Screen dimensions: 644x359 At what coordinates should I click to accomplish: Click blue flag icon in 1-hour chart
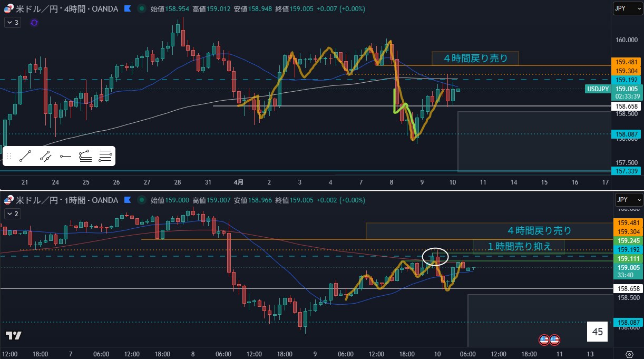pos(126,200)
